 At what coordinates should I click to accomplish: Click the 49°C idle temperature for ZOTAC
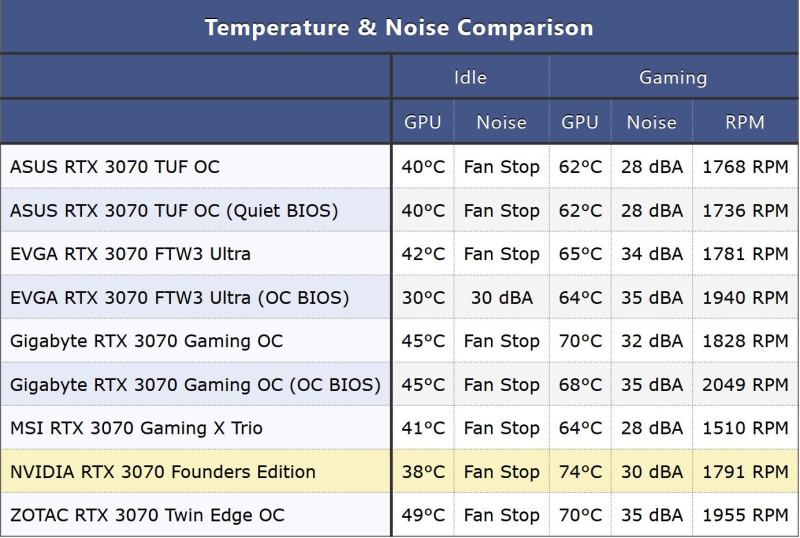coord(423,515)
